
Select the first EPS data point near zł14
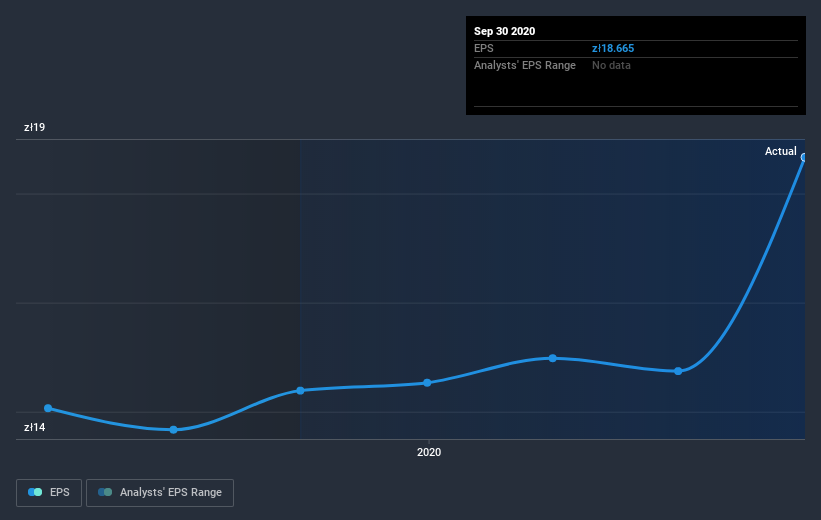tap(48, 408)
